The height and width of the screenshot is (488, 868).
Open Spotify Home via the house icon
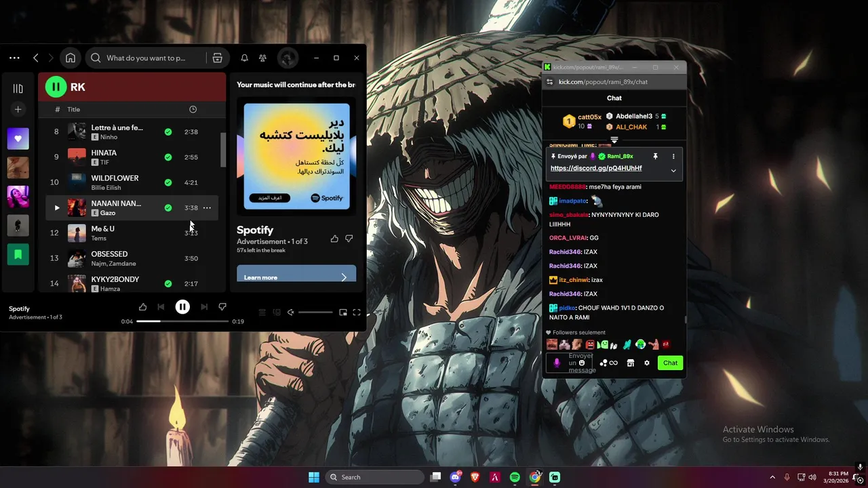[71, 58]
